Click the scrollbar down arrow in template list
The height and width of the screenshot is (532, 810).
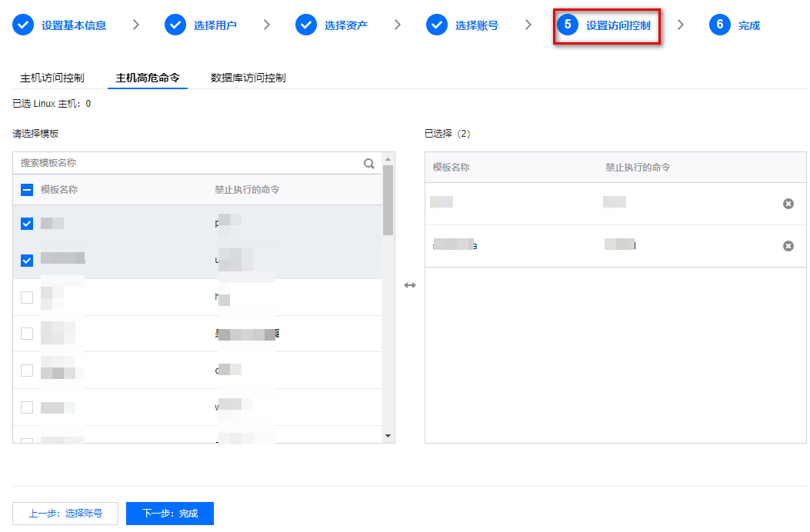[388, 437]
